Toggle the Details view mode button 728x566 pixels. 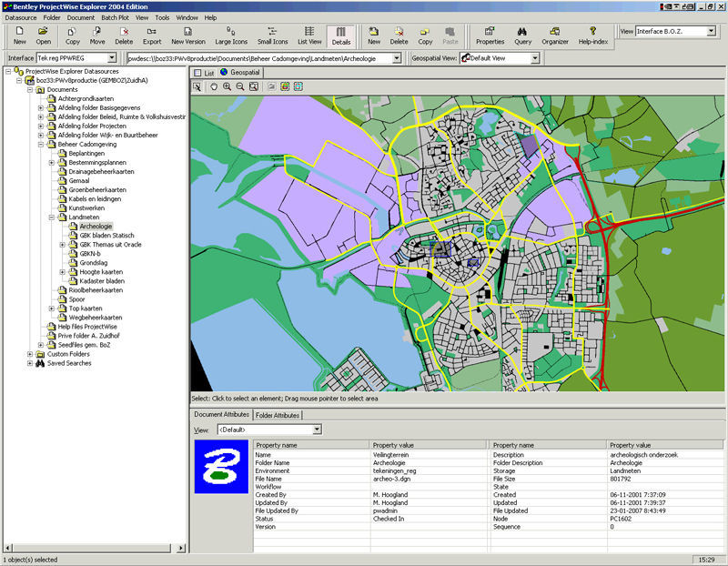pyautogui.click(x=341, y=35)
